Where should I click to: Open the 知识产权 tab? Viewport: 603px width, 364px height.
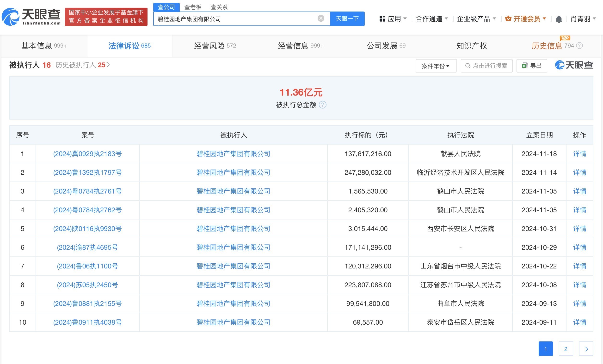(x=472, y=46)
